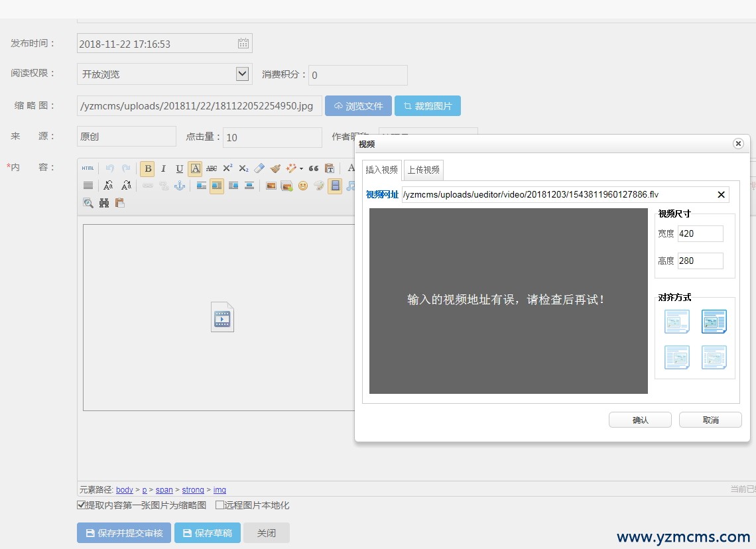The height and width of the screenshot is (549, 756).
Task: Toggle HTML source mode
Action: click(x=88, y=168)
